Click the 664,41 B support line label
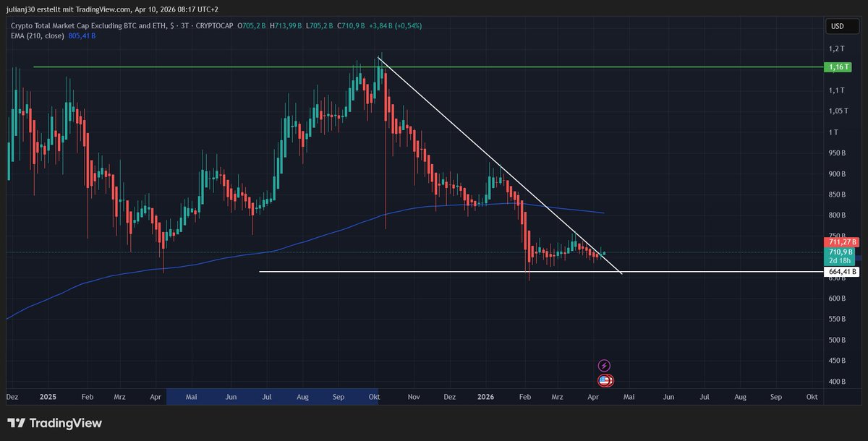868x441 pixels. [841, 272]
